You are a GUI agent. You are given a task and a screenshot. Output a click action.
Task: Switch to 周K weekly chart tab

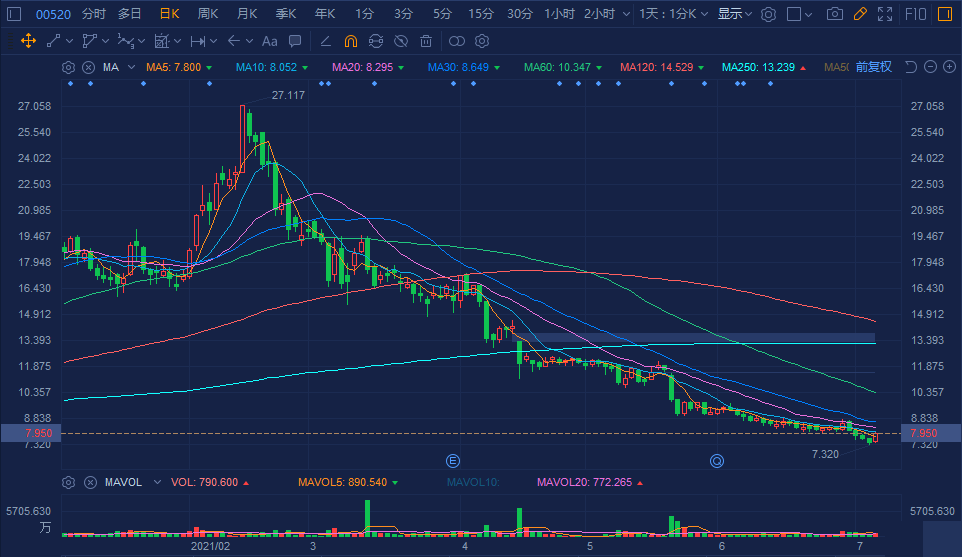(208, 13)
